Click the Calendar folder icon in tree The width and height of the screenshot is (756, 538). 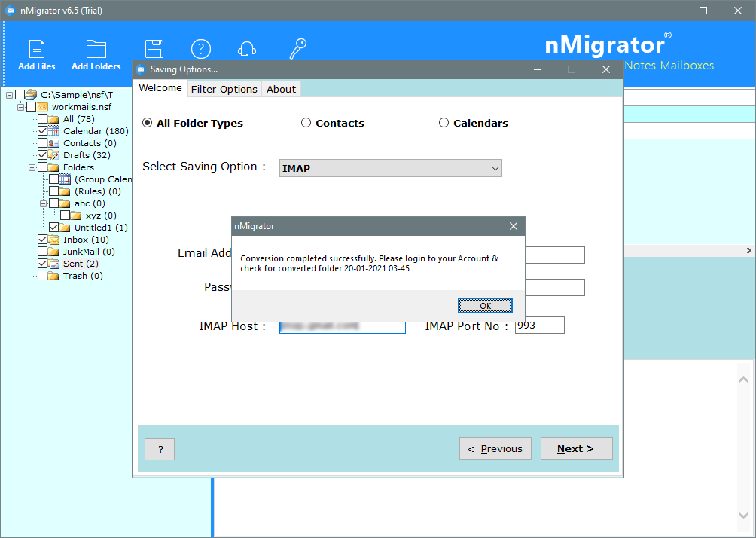pos(53,131)
